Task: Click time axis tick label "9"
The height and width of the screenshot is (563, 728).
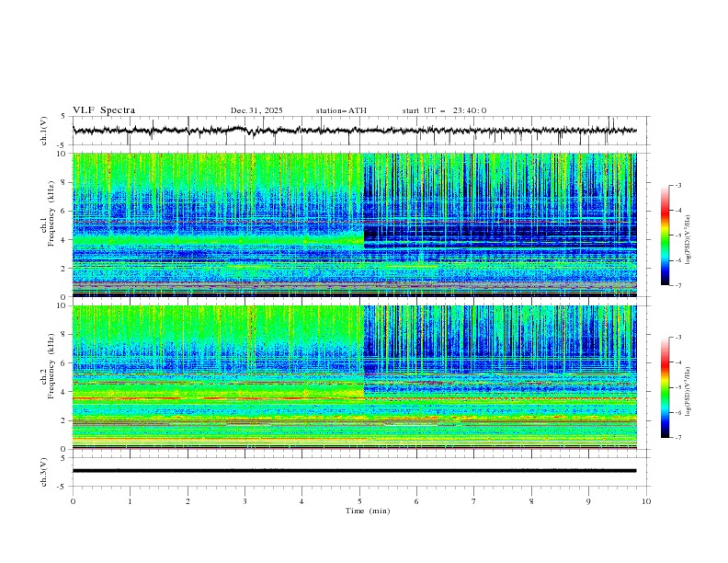Action: click(x=588, y=501)
